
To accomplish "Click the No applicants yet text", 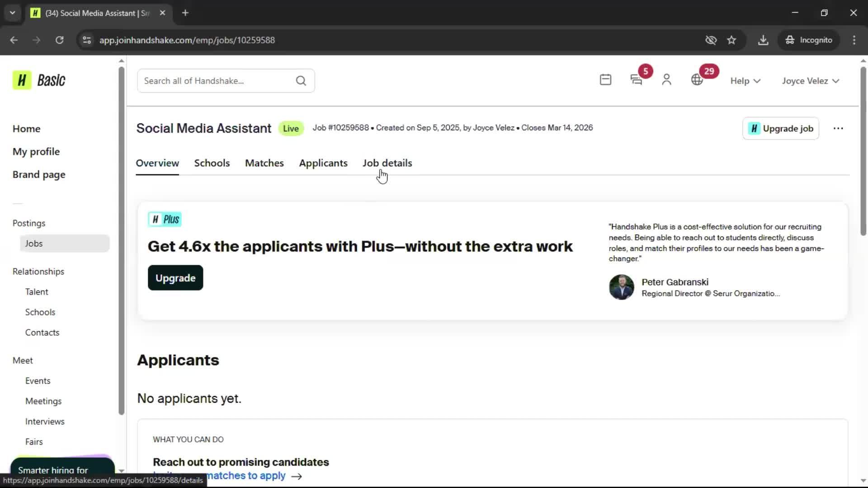I will [x=189, y=399].
